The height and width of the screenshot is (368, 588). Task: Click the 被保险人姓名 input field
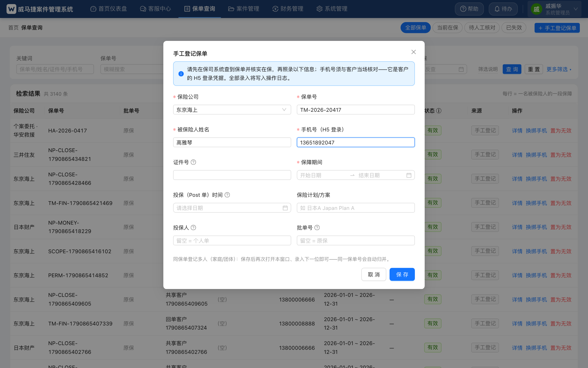click(x=232, y=142)
